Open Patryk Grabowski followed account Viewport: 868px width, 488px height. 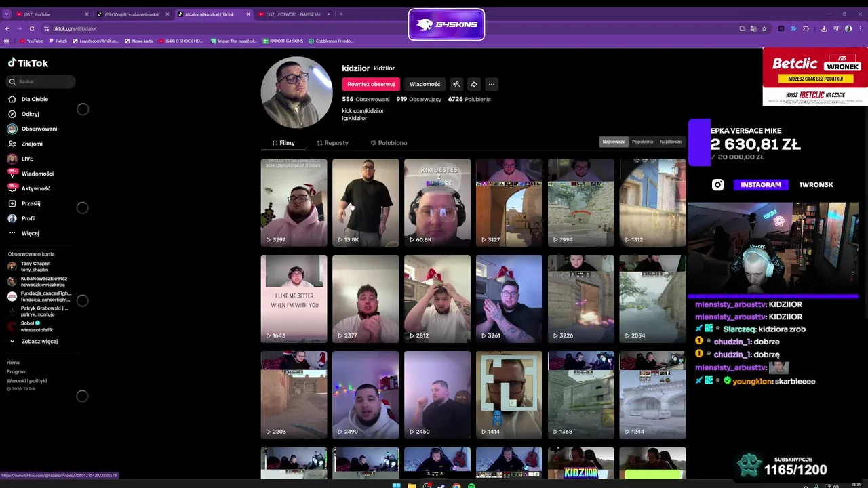click(x=37, y=311)
